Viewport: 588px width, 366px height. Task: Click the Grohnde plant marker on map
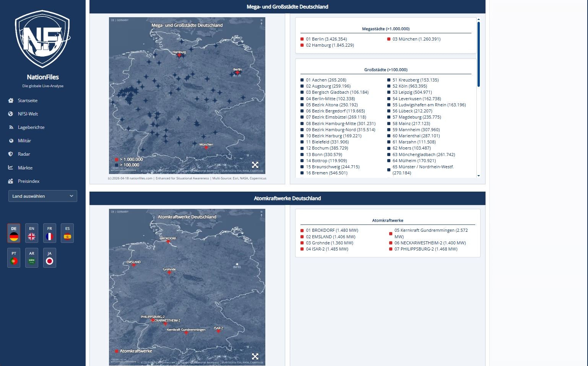coord(169,272)
